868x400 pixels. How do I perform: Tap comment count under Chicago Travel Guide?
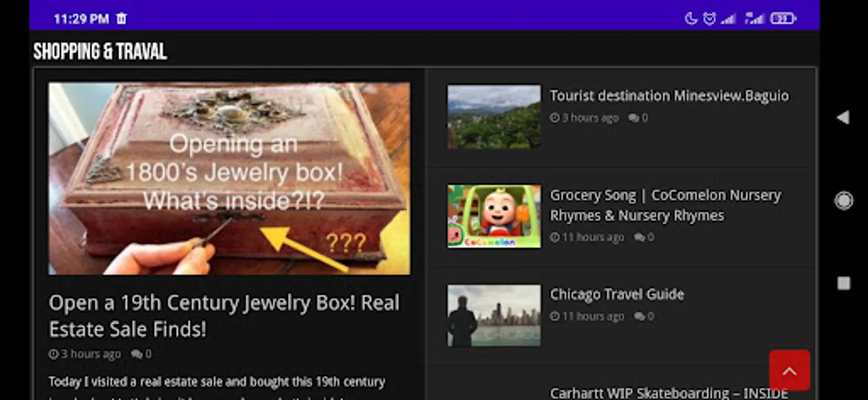point(644,316)
